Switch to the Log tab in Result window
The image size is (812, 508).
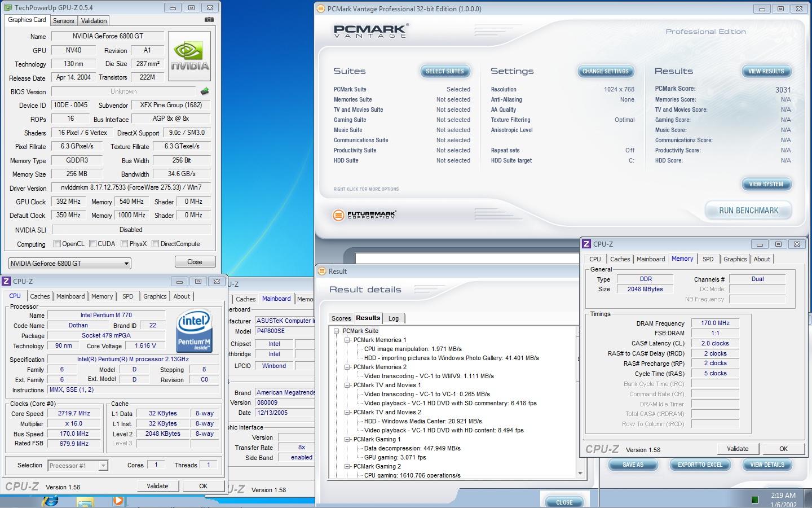coord(394,318)
